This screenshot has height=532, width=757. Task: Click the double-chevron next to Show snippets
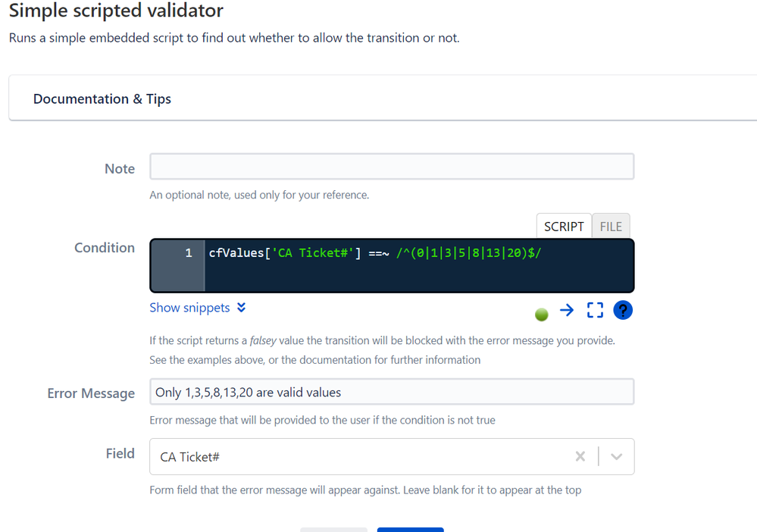click(241, 308)
